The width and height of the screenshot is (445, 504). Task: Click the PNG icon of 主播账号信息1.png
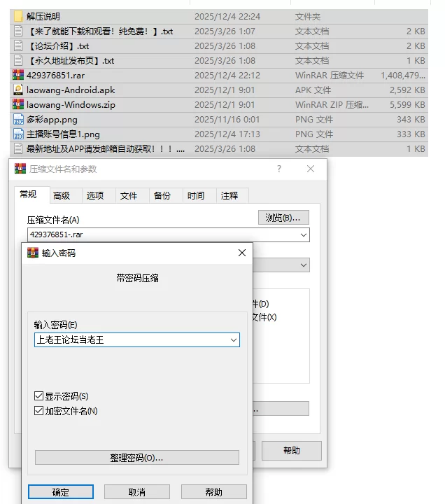(18, 134)
